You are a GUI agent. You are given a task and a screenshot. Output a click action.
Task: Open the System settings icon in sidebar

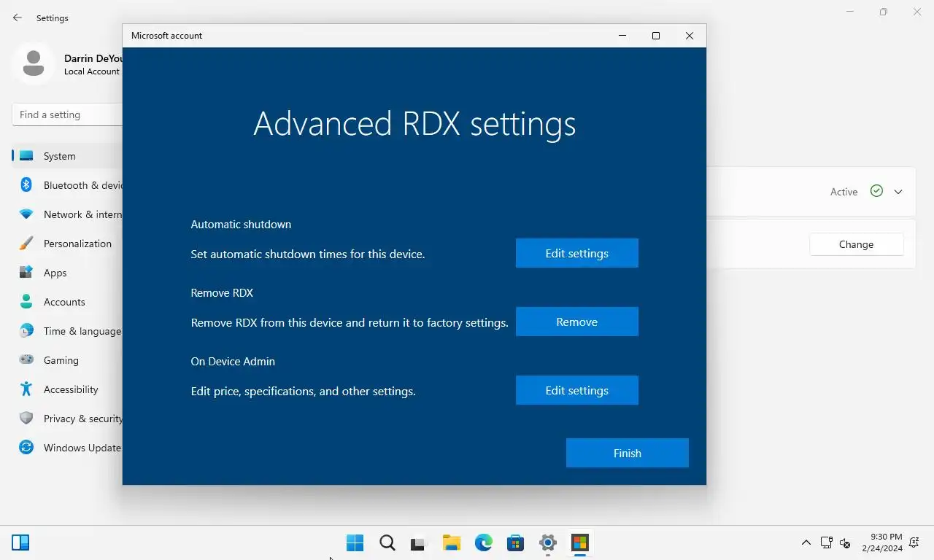(26, 156)
